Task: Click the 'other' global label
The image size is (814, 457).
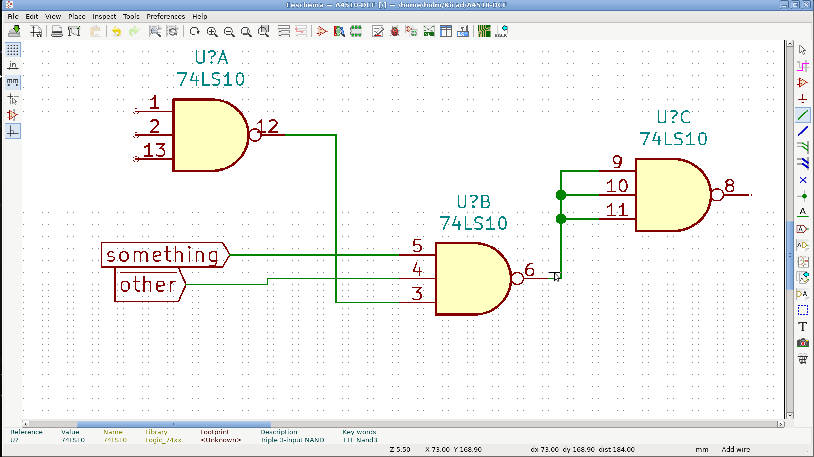Action: 148,286
